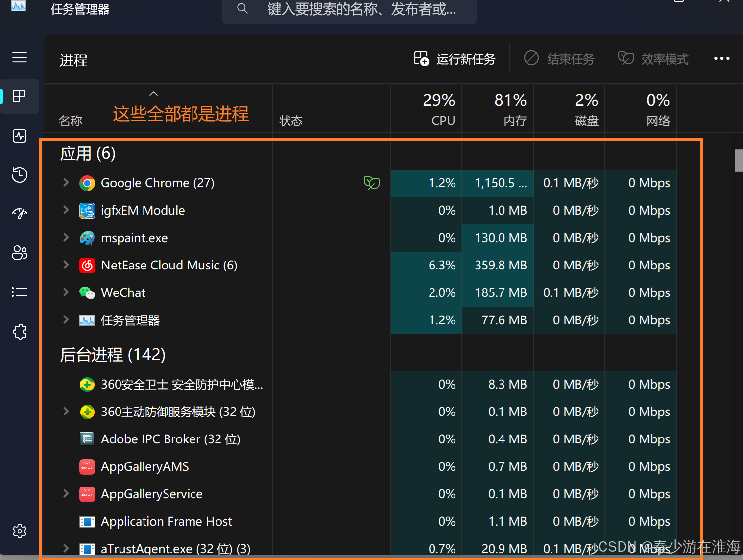Sort by the 内存 memory column header
Viewport: 743px width, 560px height.
[498, 109]
